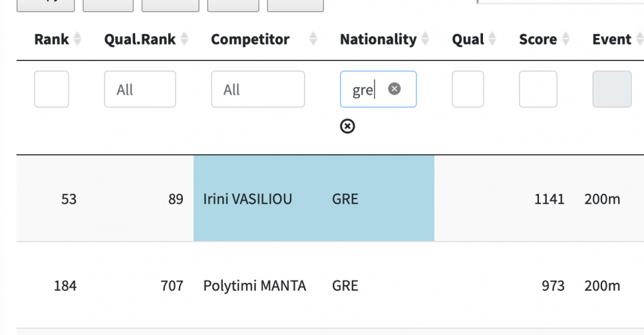Focus the Score filter input box
Screen dimensions: 644x335
point(538,90)
